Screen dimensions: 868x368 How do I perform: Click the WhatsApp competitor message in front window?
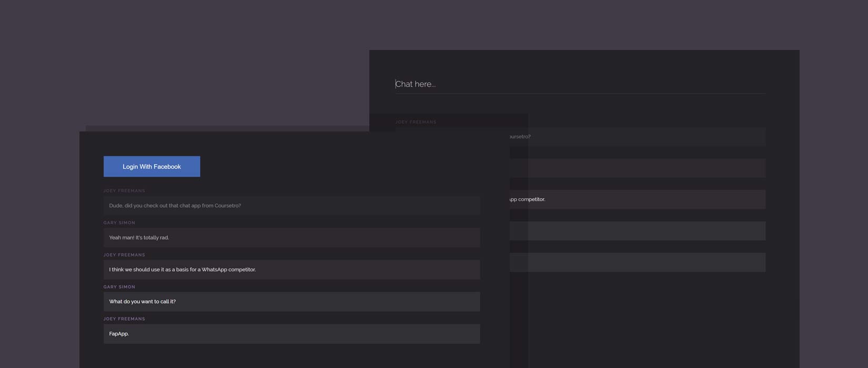pyautogui.click(x=291, y=270)
